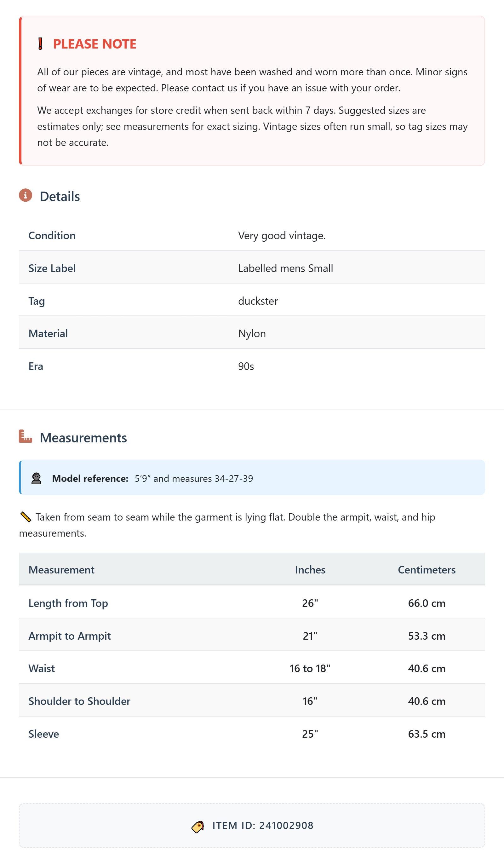This screenshot has height=864, width=504.
Task: Click the Armpit to Armpit 53.3 cm value
Action: coord(427,636)
